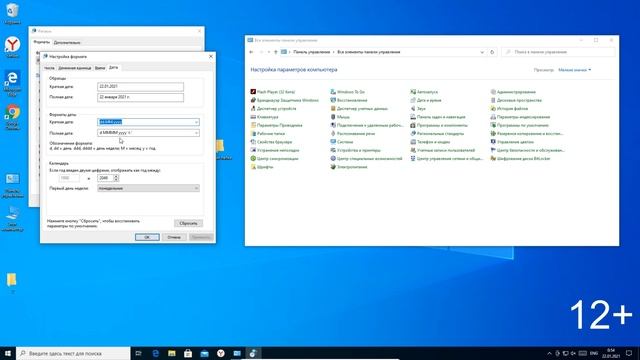Select Форматы tab in Регион window

coord(41,42)
